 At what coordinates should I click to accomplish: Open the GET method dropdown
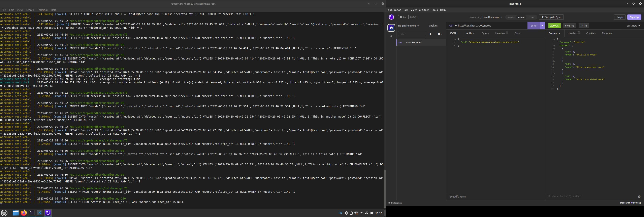453,26
